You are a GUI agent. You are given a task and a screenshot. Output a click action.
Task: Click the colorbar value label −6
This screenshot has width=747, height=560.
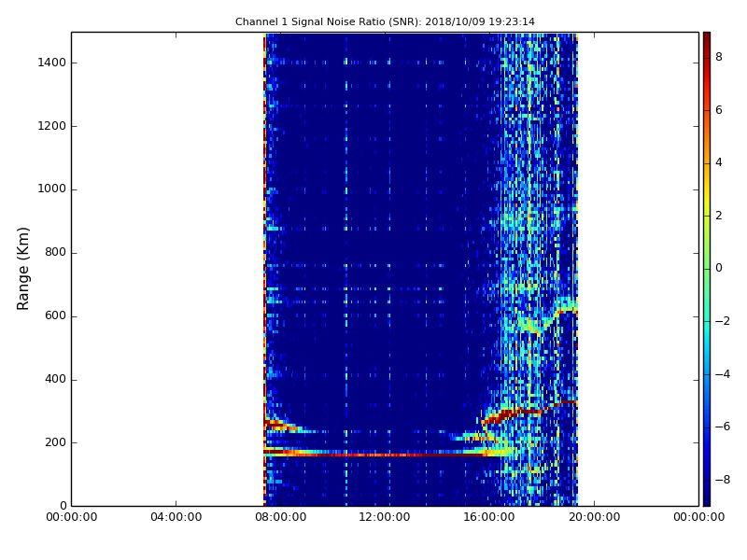(723, 427)
